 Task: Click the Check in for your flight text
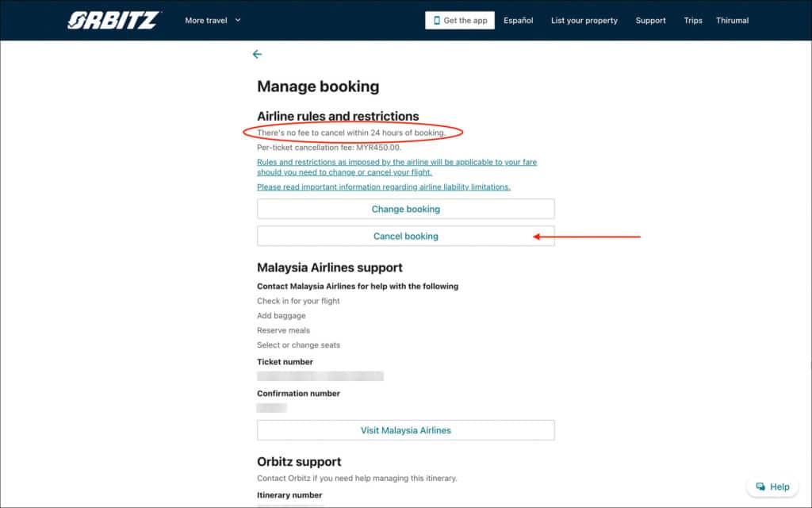tap(298, 301)
